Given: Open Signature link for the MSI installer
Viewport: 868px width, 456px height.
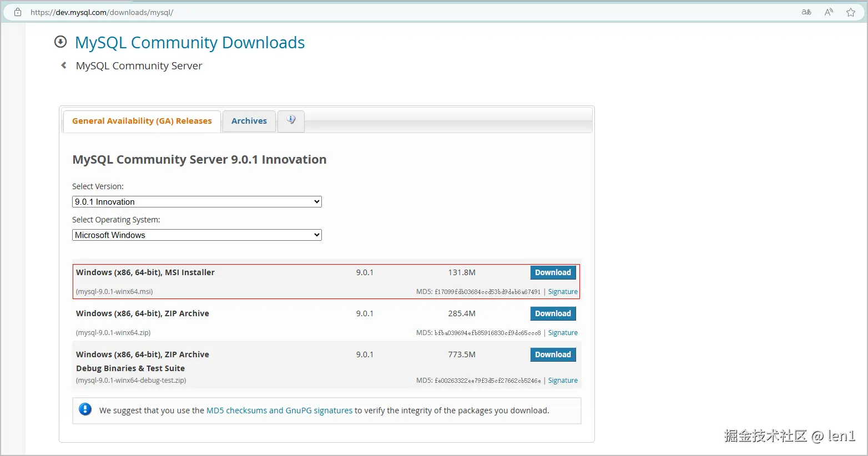Looking at the screenshot, I should (563, 292).
